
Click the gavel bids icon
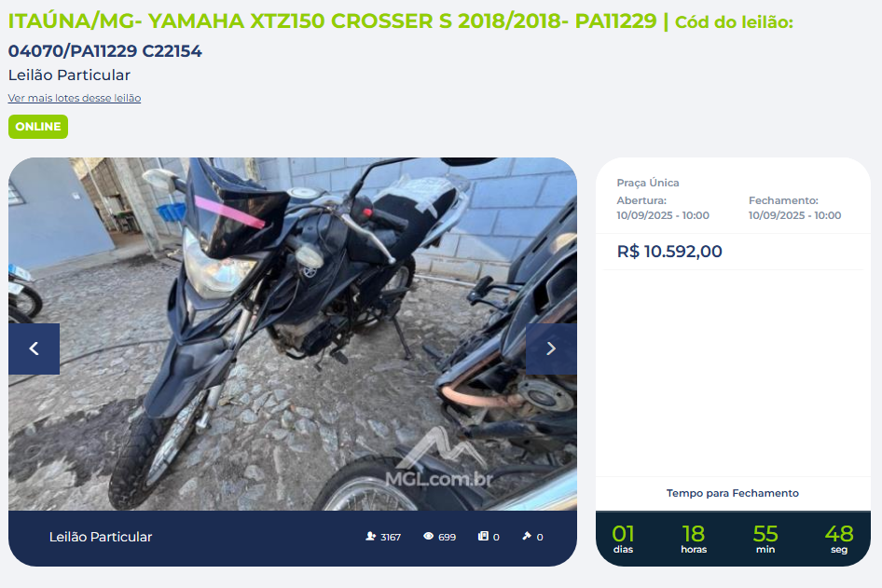click(527, 537)
